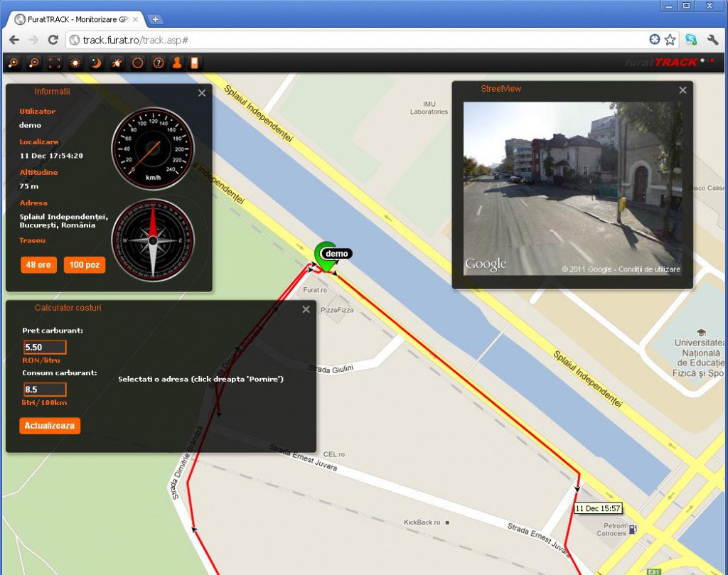Screen dimensions: 728x575
Task: Show last 48 ore route
Action: click(38, 265)
